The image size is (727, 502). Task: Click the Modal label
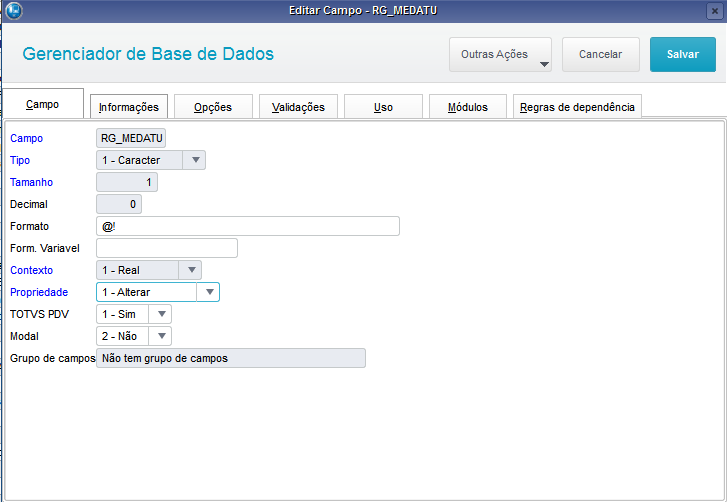[25, 336]
